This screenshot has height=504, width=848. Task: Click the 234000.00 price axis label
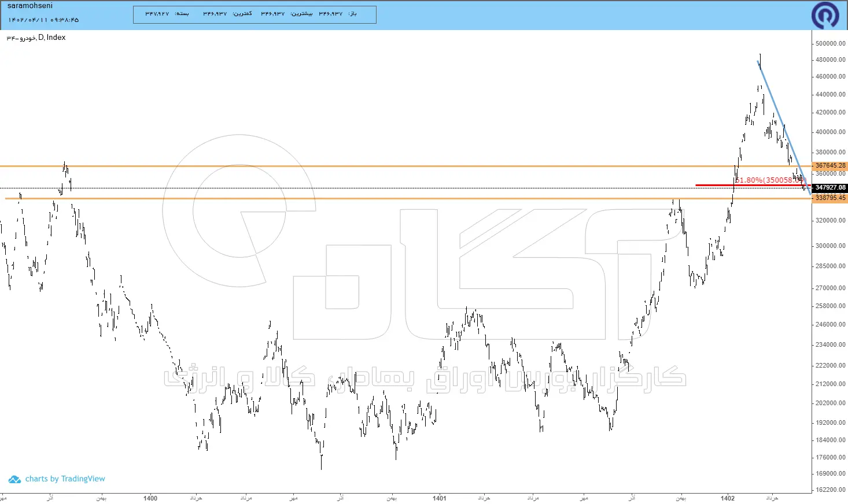pos(831,344)
